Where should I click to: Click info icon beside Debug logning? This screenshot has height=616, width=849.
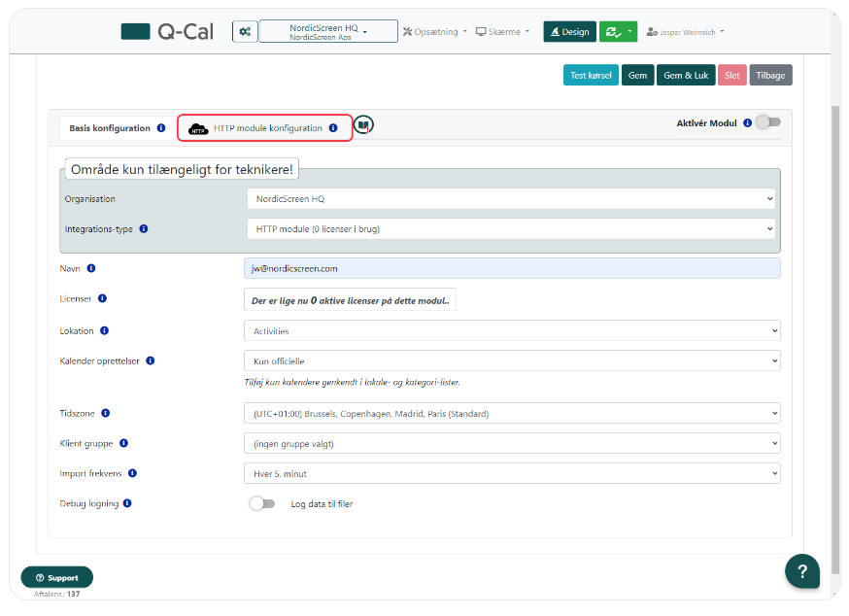127,503
